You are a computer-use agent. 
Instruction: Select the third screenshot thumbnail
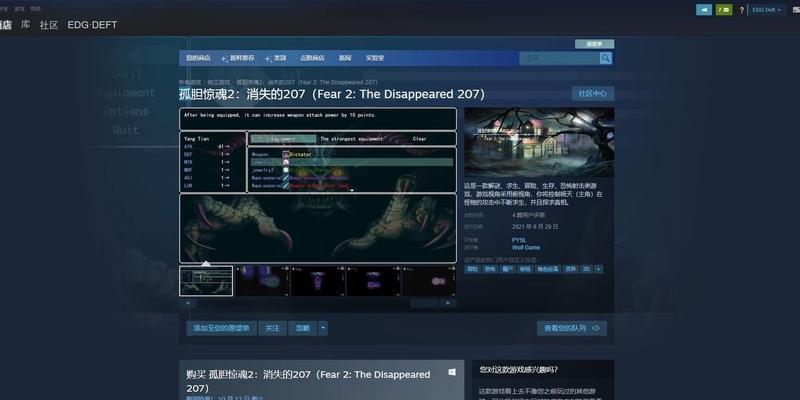(317, 281)
